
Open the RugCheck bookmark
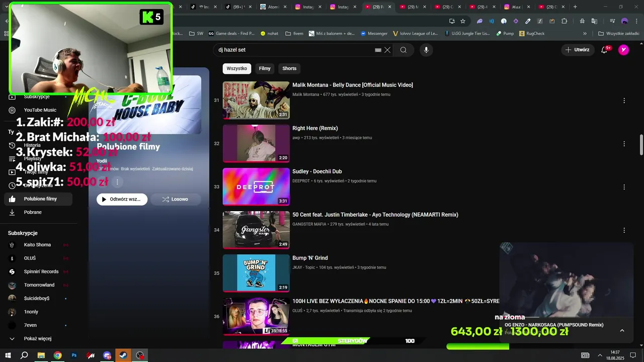tap(531, 34)
